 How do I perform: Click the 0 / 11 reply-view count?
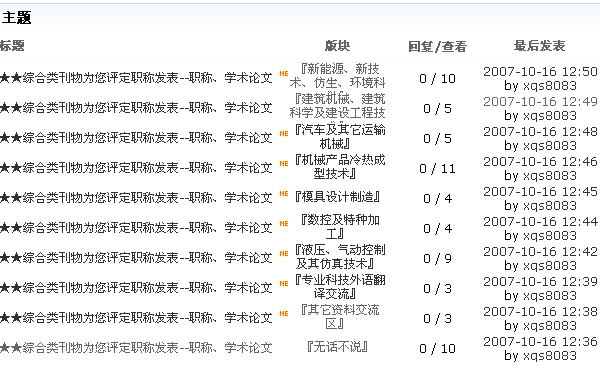[x=437, y=169]
